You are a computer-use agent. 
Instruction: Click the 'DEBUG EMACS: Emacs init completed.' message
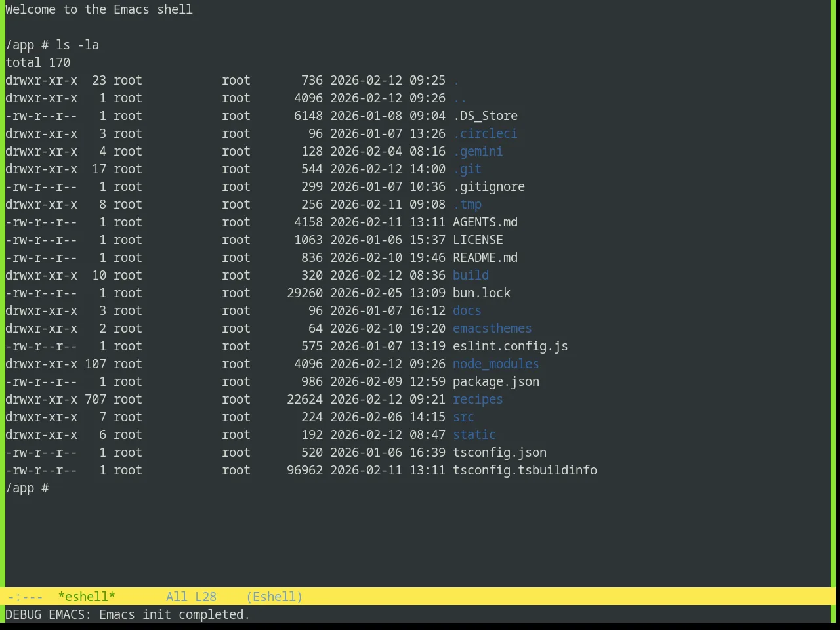tap(127, 614)
